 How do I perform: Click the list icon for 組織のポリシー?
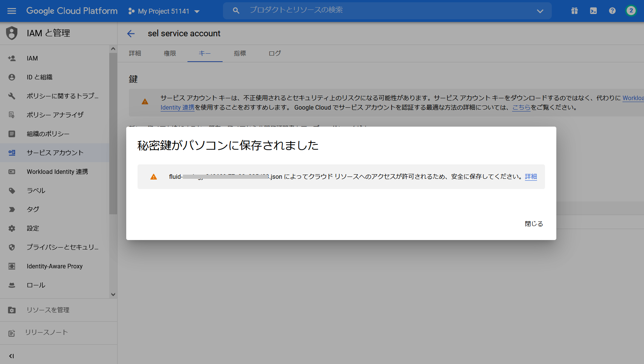point(12,134)
